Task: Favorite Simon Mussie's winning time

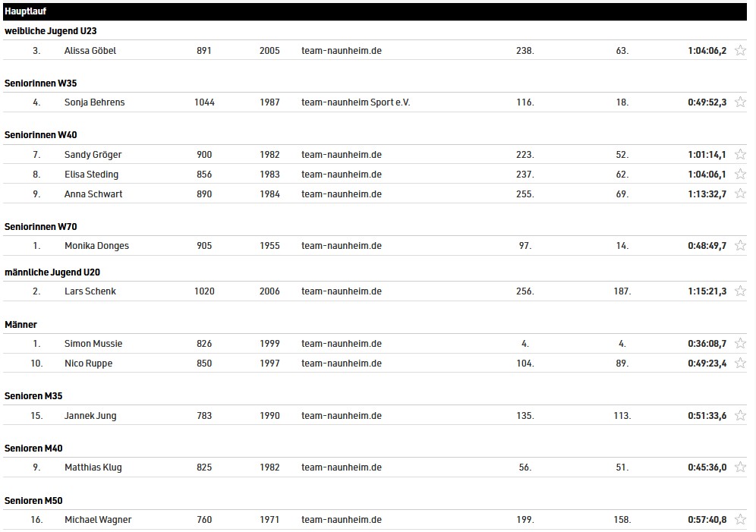Action: (740, 343)
